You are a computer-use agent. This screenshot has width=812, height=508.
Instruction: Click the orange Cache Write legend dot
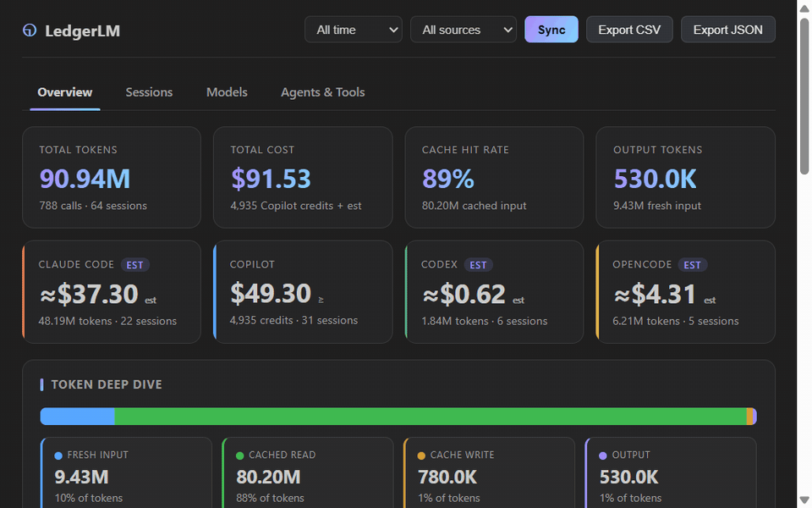pyautogui.click(x=421, y=456)
